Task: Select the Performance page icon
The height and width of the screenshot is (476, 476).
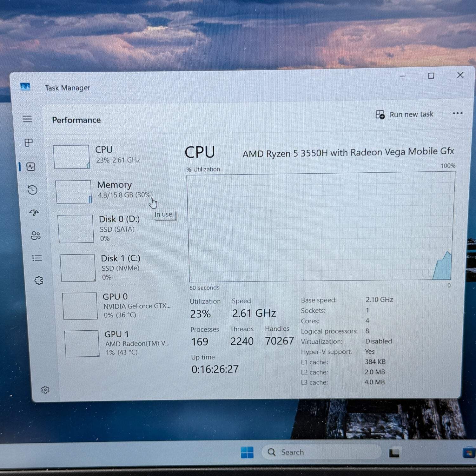Action: click(x=31, y=167)
